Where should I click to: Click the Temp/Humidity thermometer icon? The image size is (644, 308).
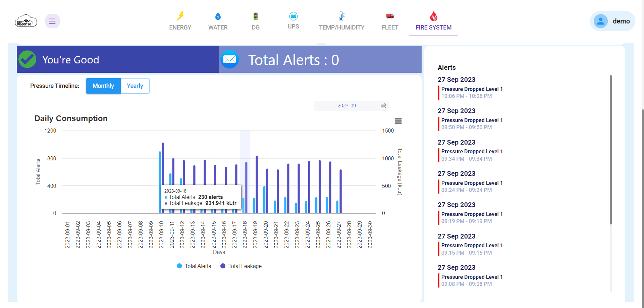coord(341,16)
